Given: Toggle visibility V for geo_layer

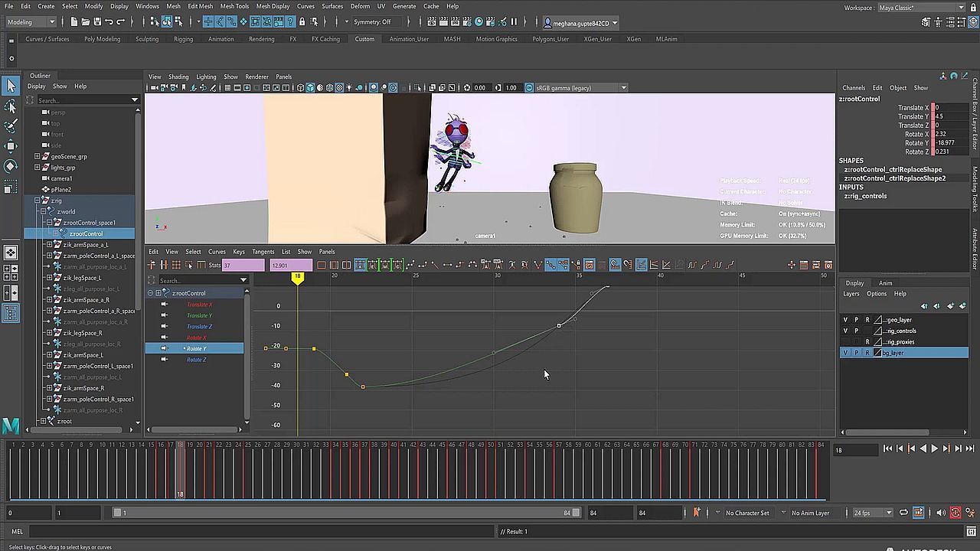Looking at the screenshot, I should [x=845, y=320].
